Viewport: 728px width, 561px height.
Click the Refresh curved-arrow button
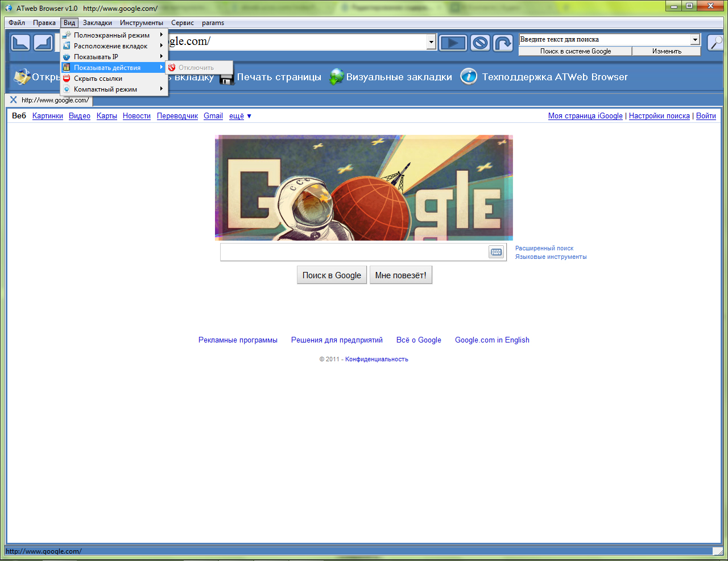tap(503, 43)
